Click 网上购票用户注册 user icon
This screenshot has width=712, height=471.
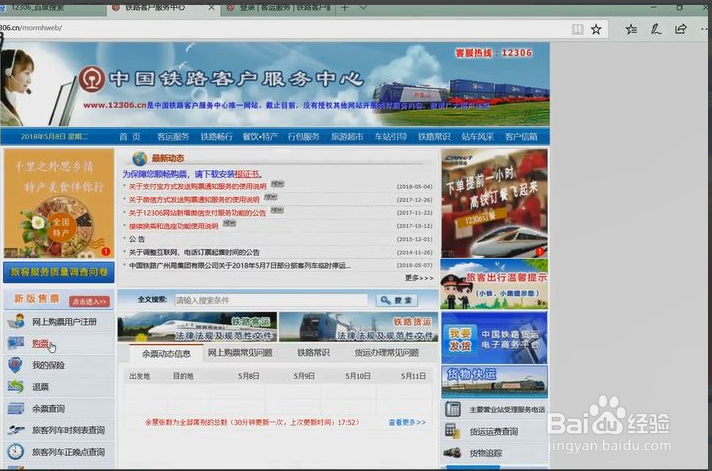(16, 321)
